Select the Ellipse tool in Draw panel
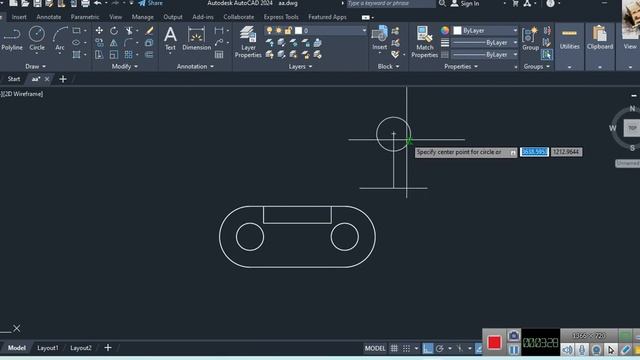This screenshot has height=360, width=640. coord(76,42)
